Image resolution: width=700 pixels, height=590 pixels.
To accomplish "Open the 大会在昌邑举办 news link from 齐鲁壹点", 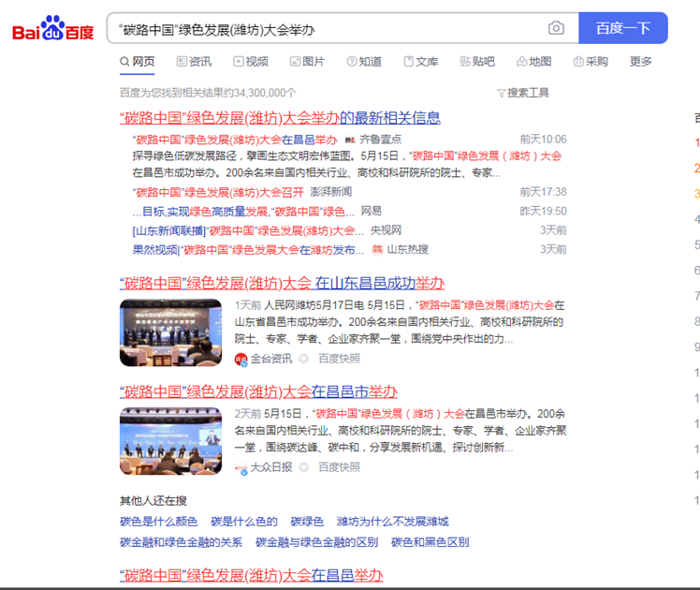I will 234,140.
